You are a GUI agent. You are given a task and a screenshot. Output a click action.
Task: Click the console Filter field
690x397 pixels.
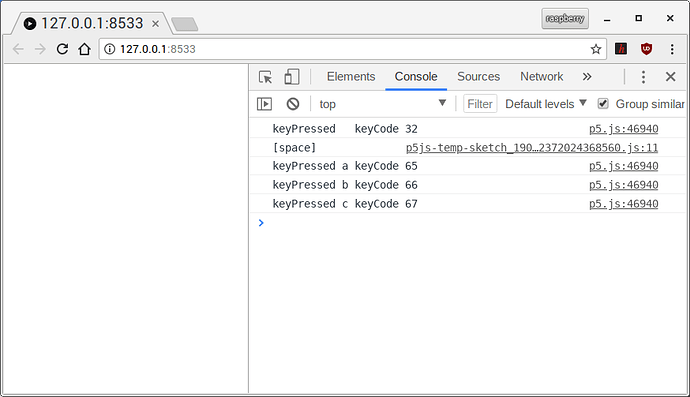point(480,104)
